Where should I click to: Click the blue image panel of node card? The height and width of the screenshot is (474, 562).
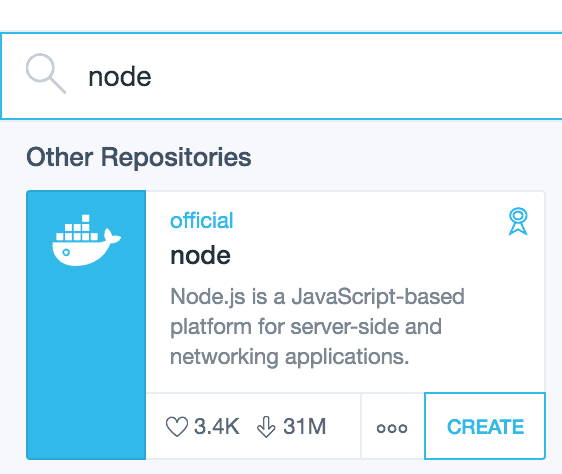tap(86, 325)
